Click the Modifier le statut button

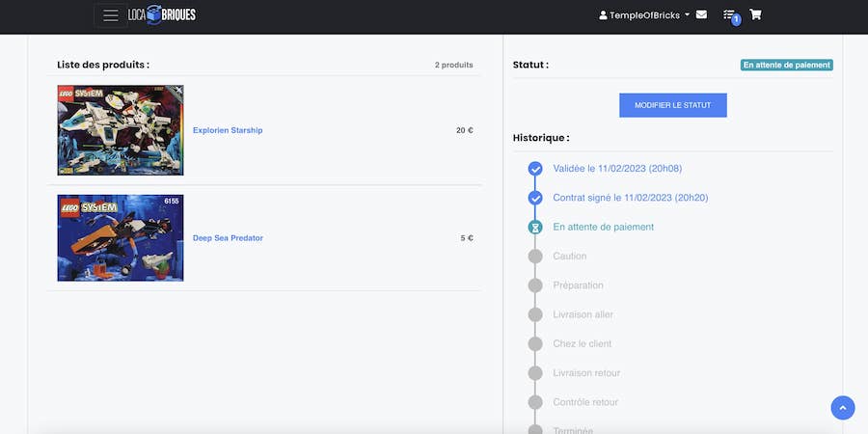pos(672,105)
